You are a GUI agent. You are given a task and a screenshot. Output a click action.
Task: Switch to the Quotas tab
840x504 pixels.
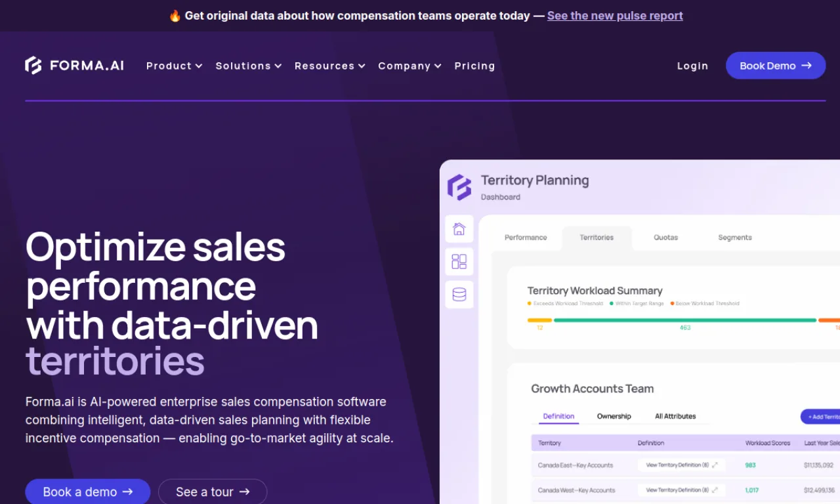coord(666,238)
